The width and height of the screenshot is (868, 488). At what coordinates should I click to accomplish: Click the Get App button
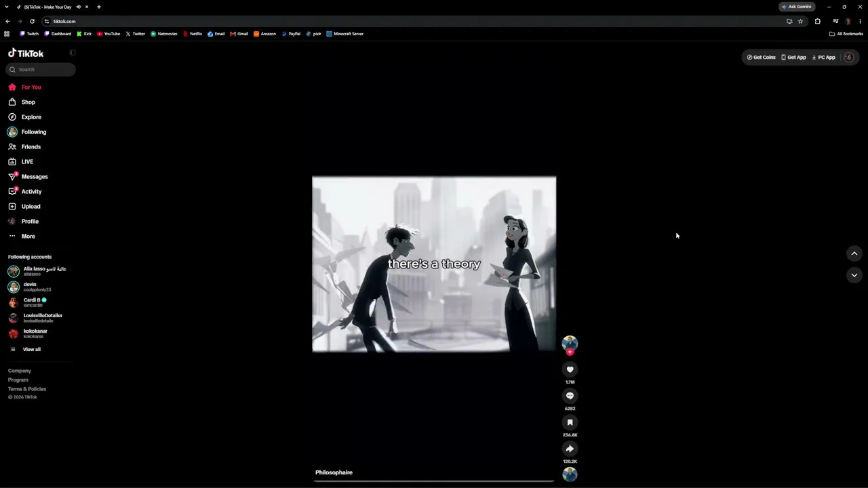click(x=793, y=58)
